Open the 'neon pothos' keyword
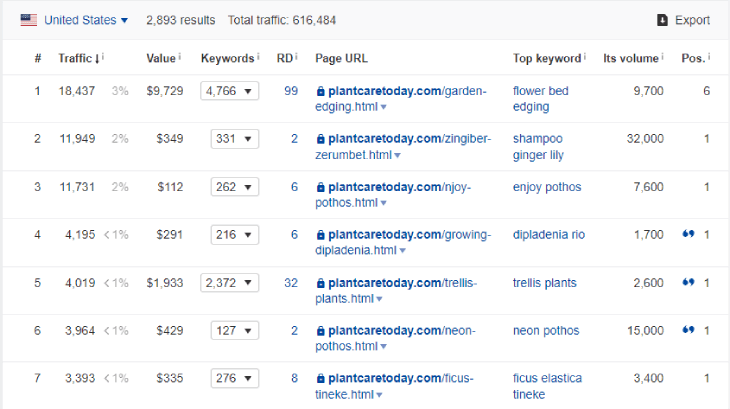Image resolution: width=730 pixels, height=409 pixels. coord(546,331)
